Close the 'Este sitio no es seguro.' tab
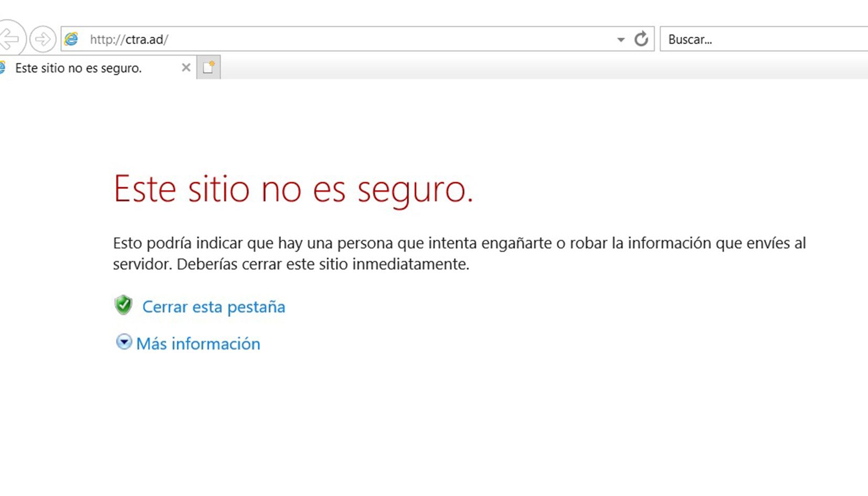This screenshot has width=868, height=496. [x=186, y=68]
